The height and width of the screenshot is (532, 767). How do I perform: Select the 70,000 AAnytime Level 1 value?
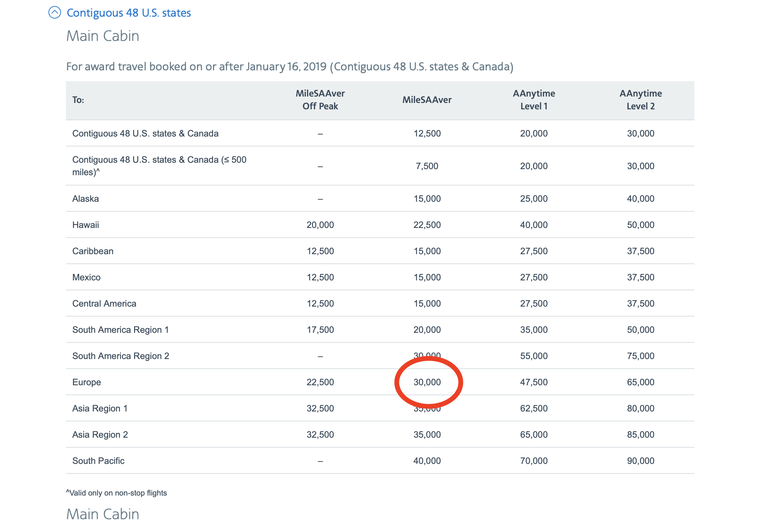pyautogui.click(x=534, y=461)
